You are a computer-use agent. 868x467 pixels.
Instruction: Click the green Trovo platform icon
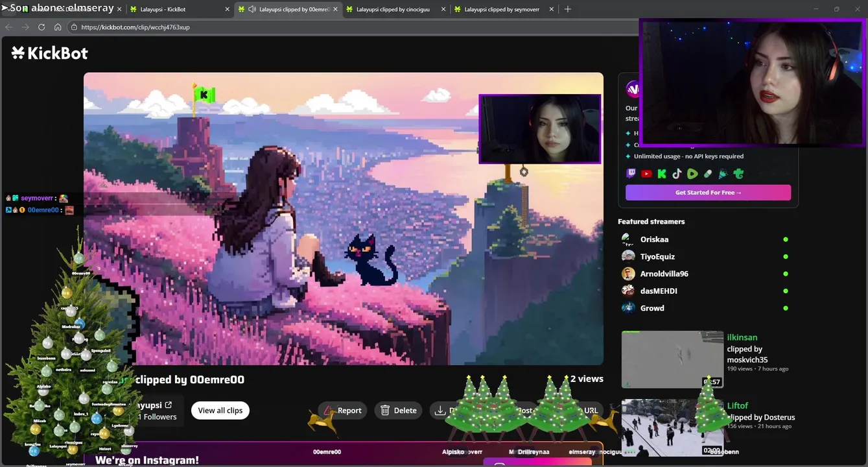coord(738,174)
